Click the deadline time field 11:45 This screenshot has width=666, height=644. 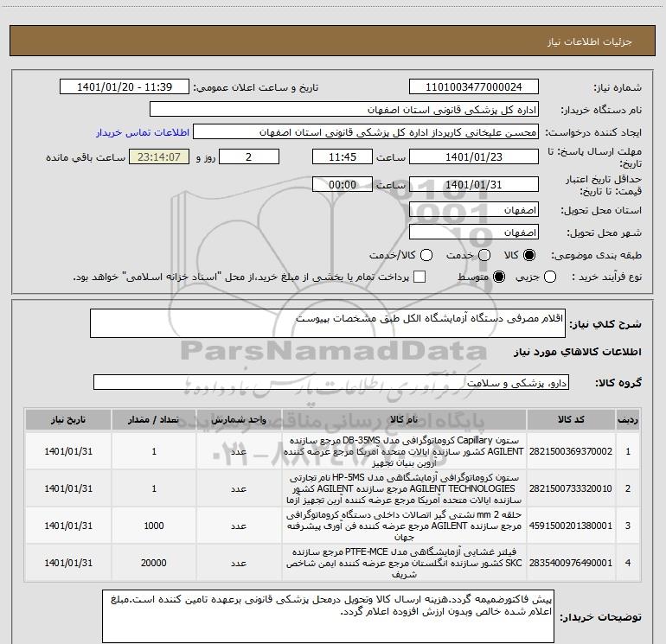(x=343, y=157)
